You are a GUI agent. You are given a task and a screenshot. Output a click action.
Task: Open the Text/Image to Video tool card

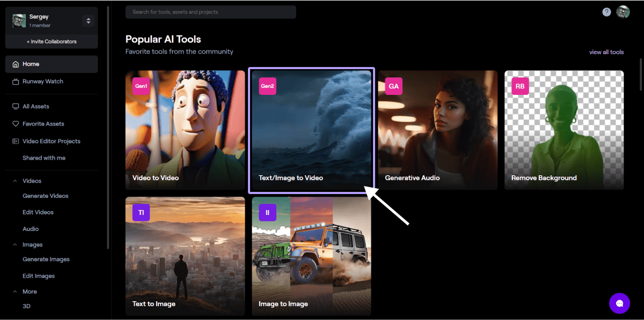[x=311, y=130]
